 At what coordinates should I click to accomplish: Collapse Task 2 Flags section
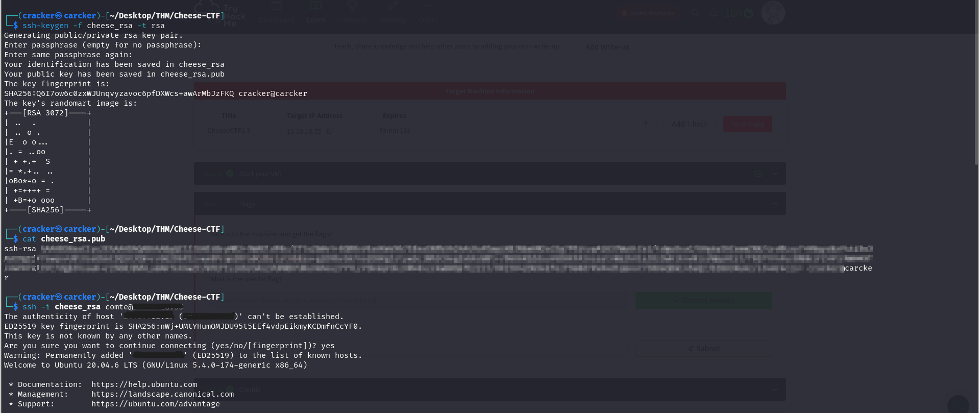point(775,204)
